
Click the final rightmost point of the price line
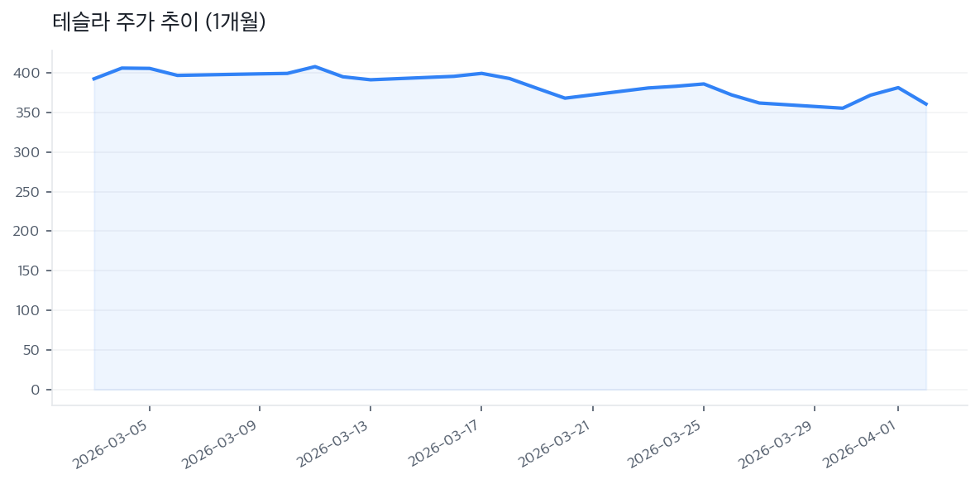tap(926, 104)
